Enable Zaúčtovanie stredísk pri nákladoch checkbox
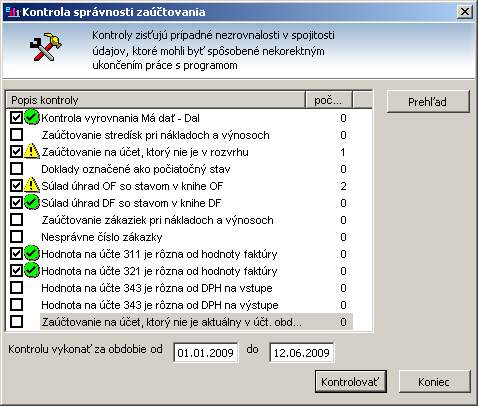Screen dimensions: 478x406 [16, 135]
